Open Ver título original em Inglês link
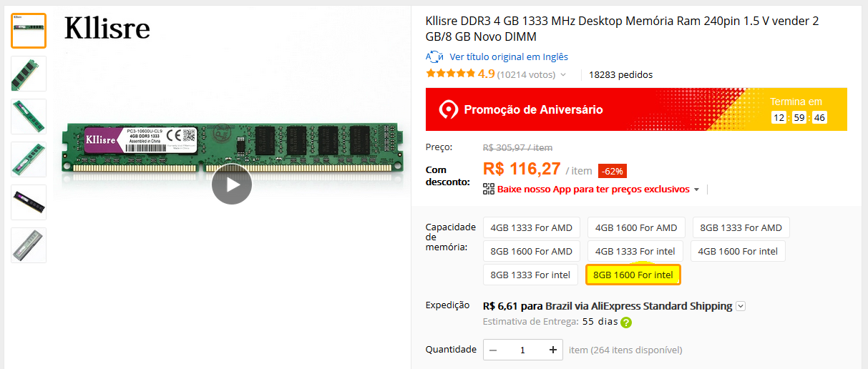Image resolution: width=868 pixels, height=369 pixels. click(x=509, y=56)
